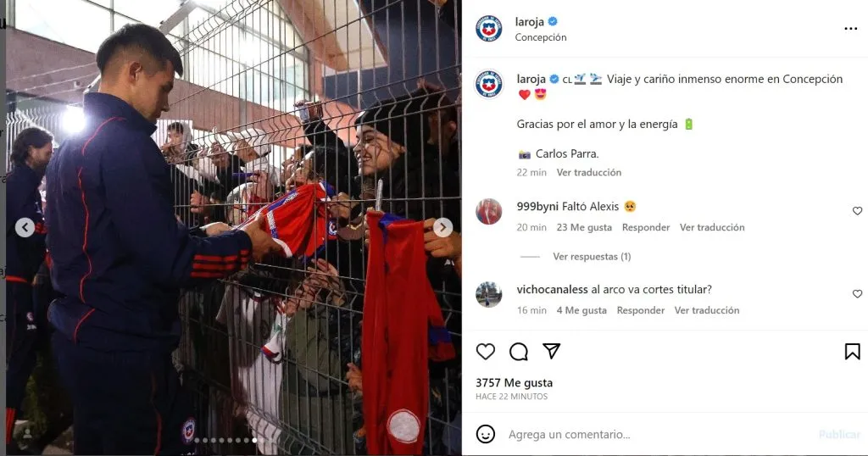Share the post via paper plane icon
The width and height of the screenshot is (868, 456).
pos(551,351)
